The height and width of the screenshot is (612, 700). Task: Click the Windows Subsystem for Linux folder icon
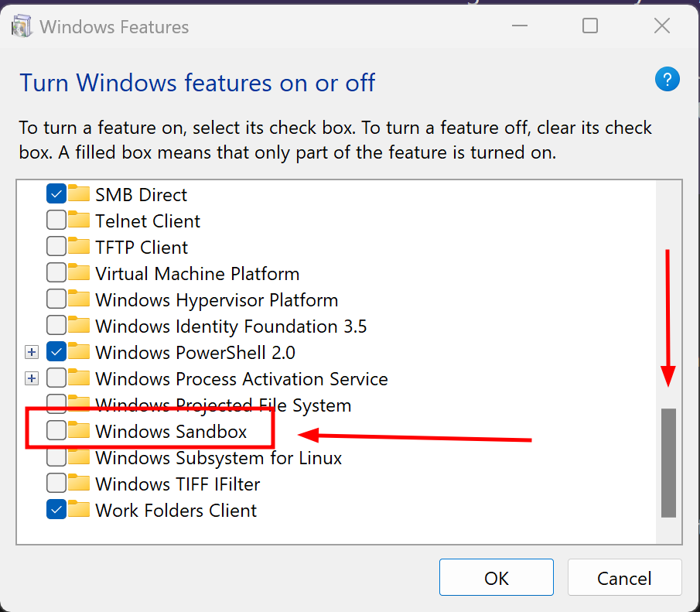[x=79, y=456]
